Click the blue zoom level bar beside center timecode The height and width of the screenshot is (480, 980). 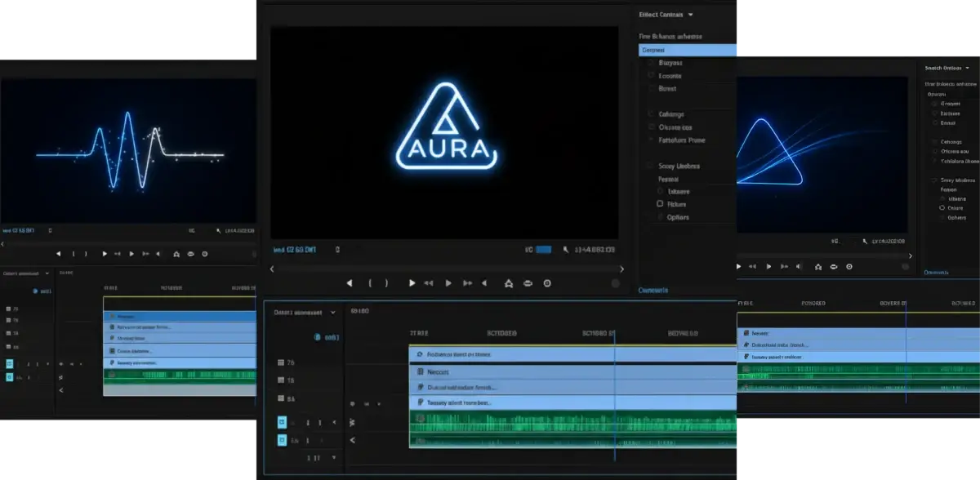543,250
